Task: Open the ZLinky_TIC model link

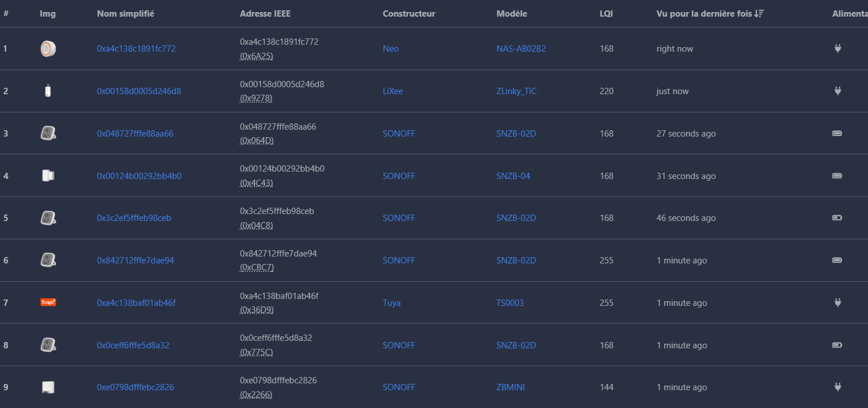Action: coord(516,91)
